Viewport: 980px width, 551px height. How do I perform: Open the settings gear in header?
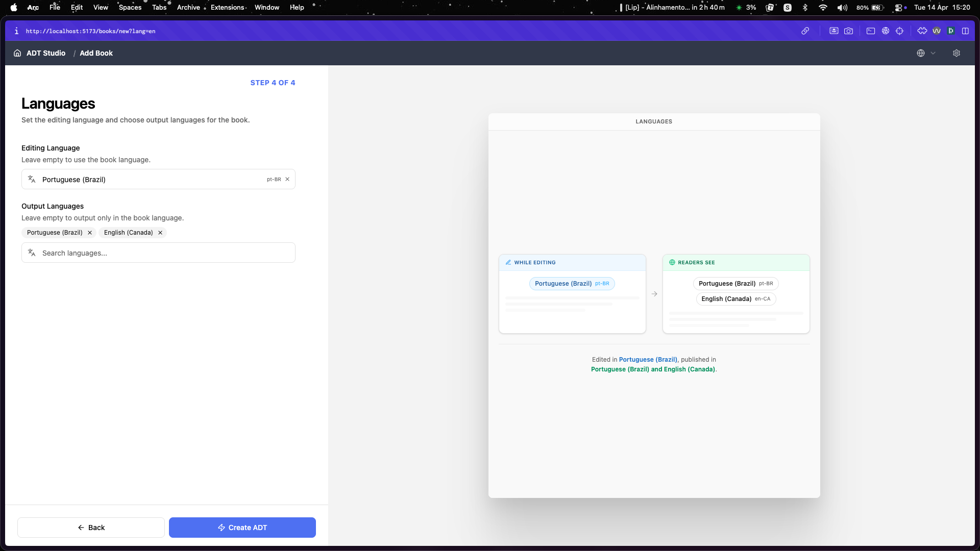(957, 53)
